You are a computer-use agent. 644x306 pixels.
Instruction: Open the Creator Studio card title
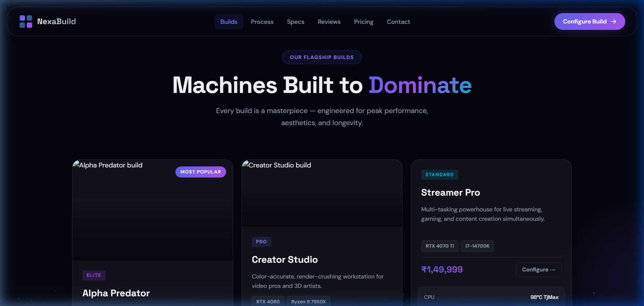(285, 260)
